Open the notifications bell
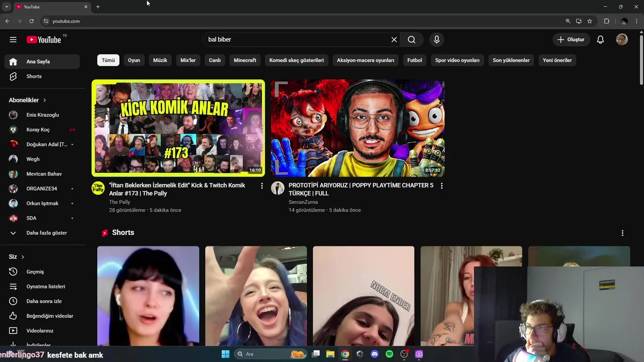Image resolution: width=644 pixels, height=362 pixels. (600, 40)
